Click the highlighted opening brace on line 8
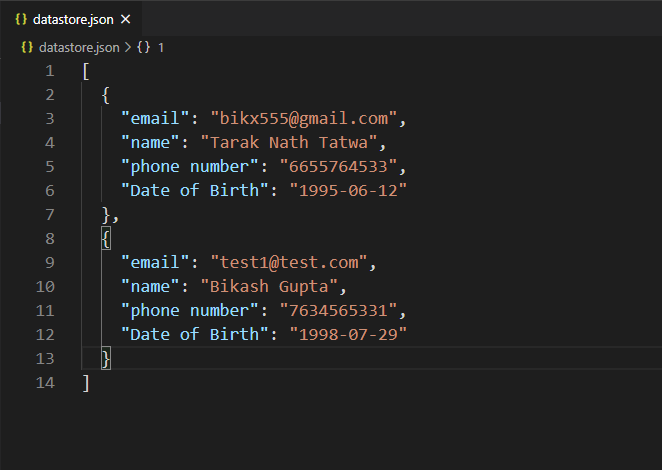 pos(106,239)
